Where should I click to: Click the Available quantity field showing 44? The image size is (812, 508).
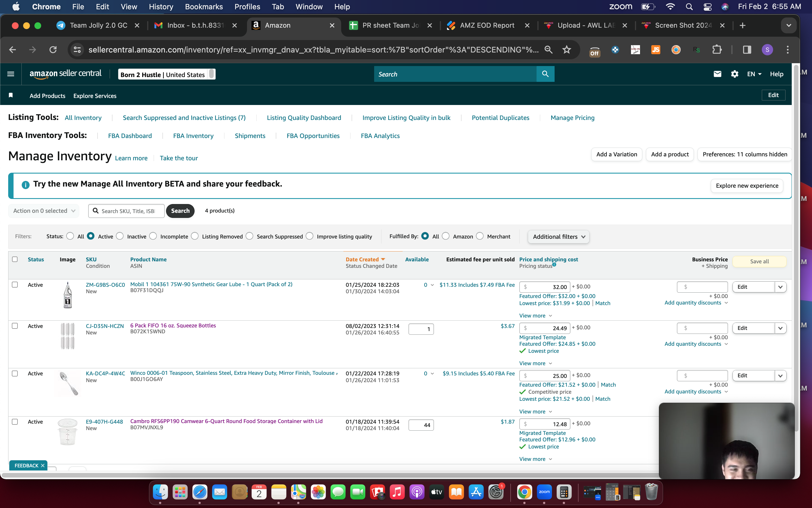point(421,425)
